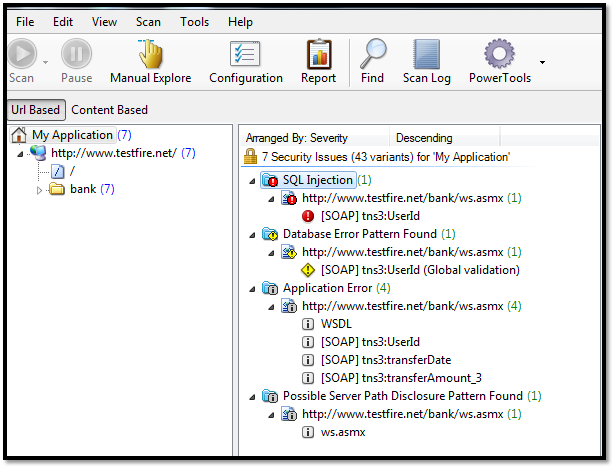Open the Scan Log notebook icon
The height and width of the screenshot is (469, 615).
click(x=427, y=54)
